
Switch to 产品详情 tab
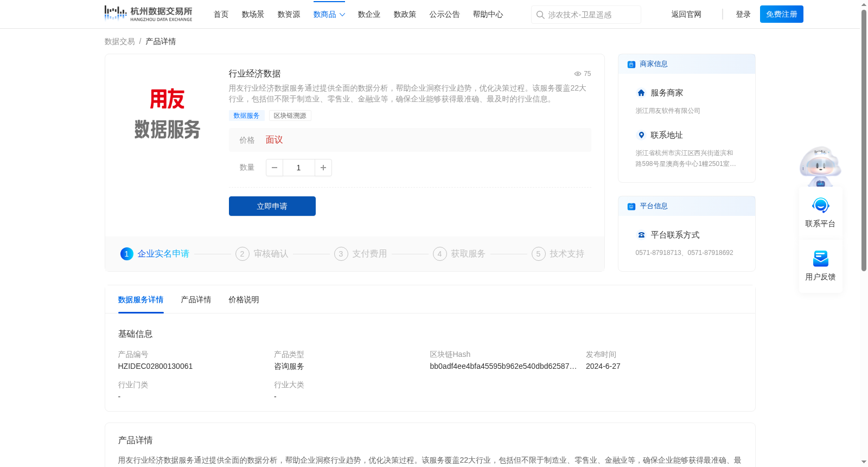196,299
